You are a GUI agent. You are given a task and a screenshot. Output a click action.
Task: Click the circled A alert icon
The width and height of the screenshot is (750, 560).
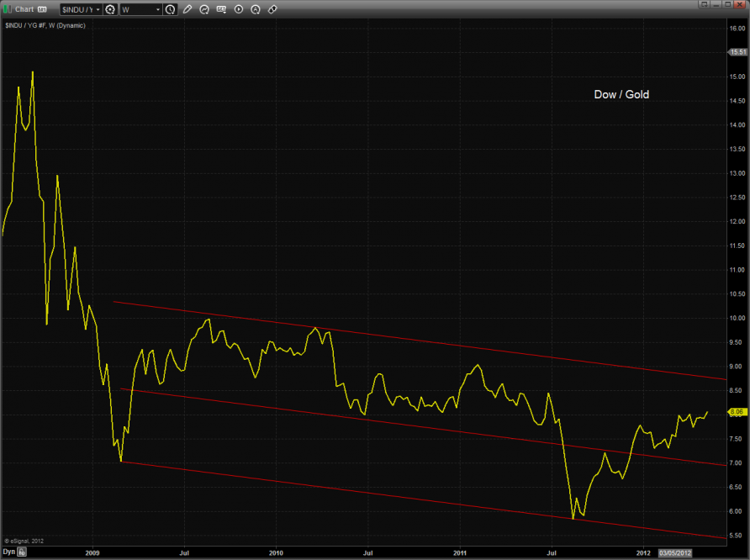pos(255,9)
